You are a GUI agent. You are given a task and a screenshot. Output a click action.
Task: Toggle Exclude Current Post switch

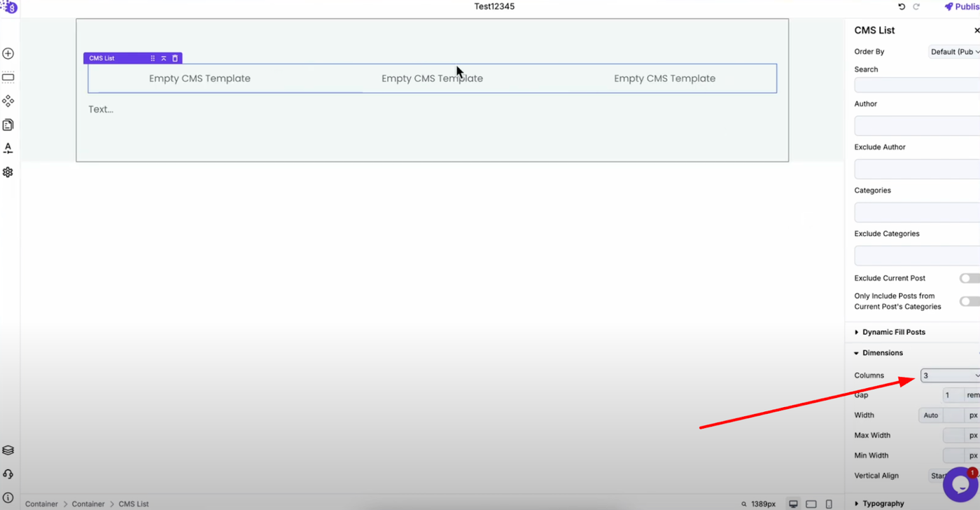click(x=970, y=278)
